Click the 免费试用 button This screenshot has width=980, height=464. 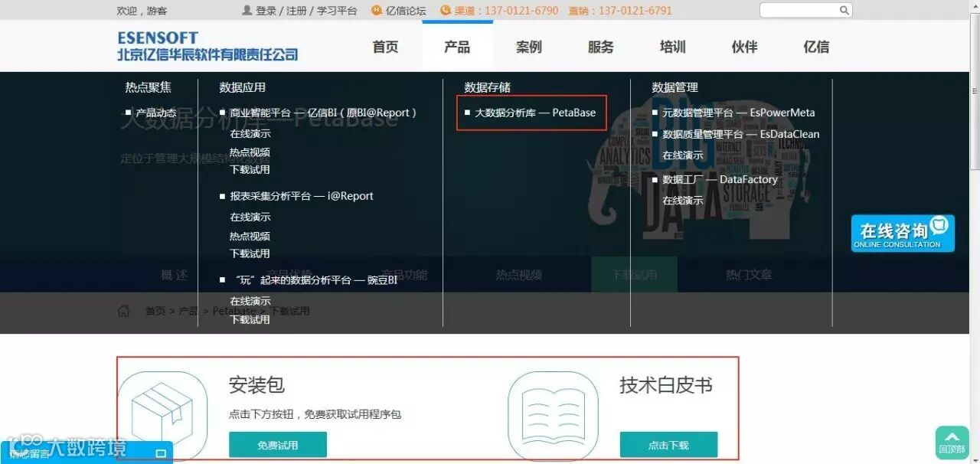point(278,445)
